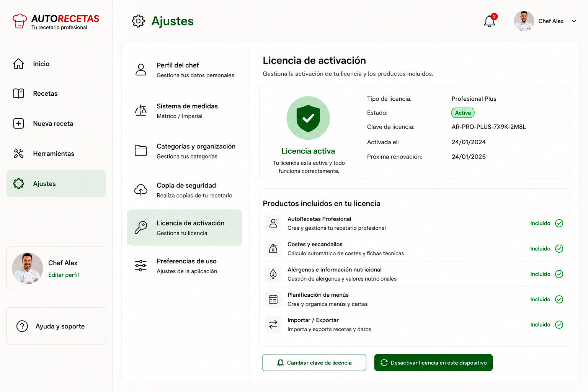Click the gear icon beside Ajustes title
This screenshot has width=588, height=392.
[138, 21]
